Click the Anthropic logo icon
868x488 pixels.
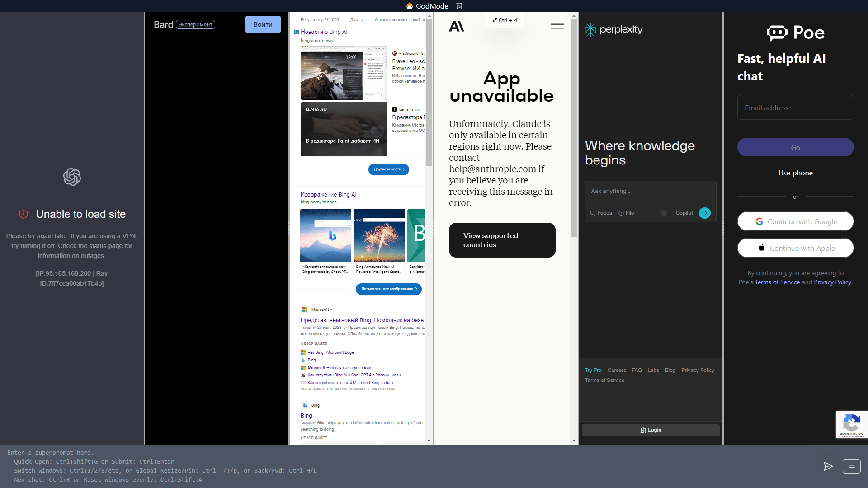456,26
